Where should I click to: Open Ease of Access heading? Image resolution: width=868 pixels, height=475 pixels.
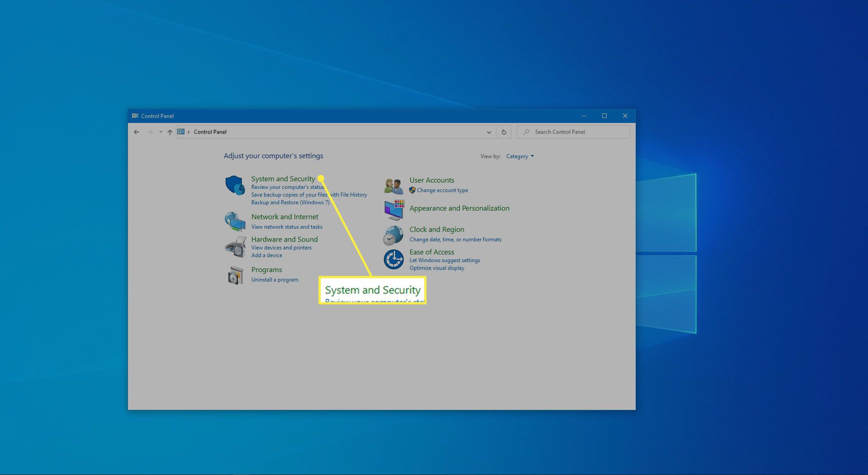(x=432, y=252)
